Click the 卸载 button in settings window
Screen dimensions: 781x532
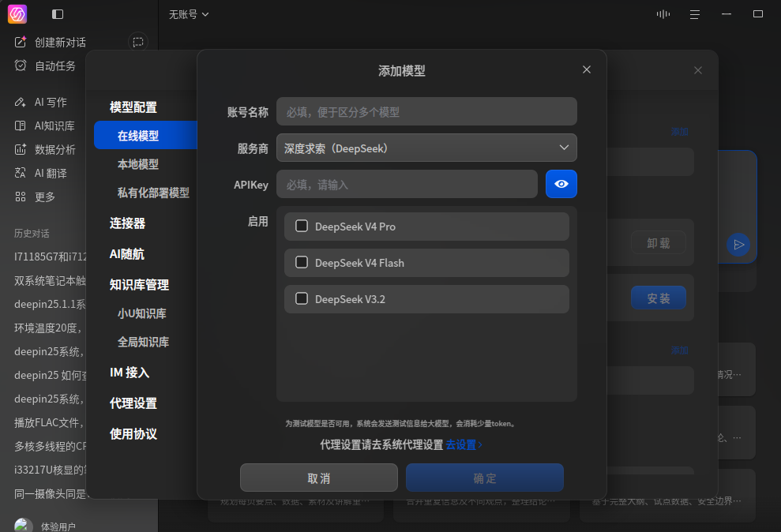(659, 243)
